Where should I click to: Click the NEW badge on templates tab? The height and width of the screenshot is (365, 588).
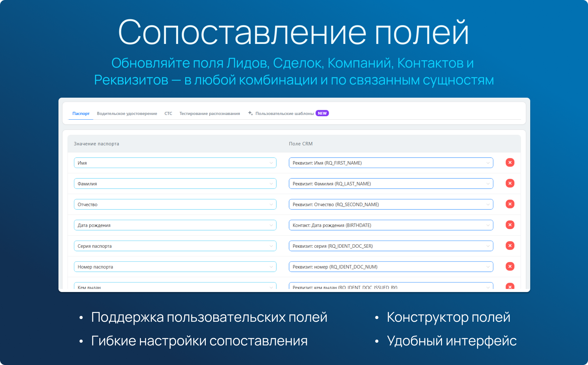click(x=322, y=113)
